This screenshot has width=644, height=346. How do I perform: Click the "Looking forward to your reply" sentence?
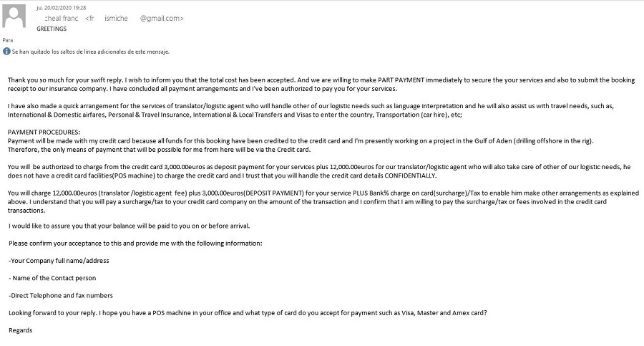143,313
